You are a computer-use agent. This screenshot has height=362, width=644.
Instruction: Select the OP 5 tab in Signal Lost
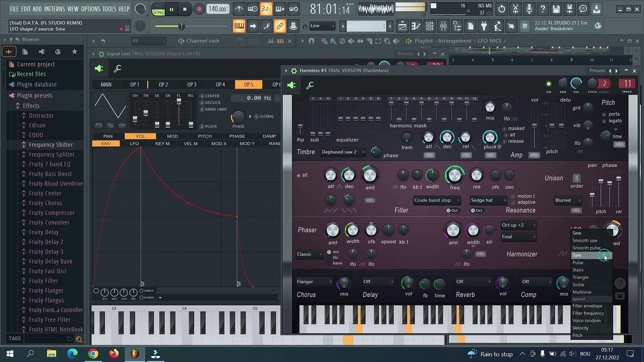click(249, 84)
